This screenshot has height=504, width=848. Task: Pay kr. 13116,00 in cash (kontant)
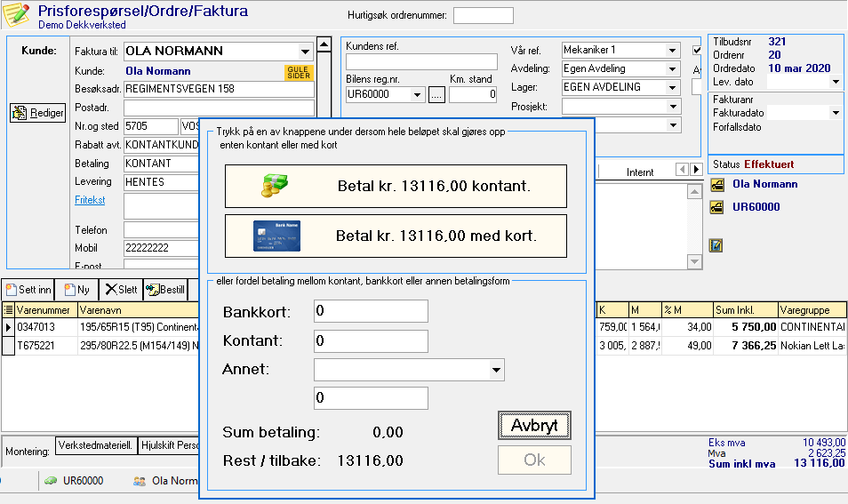click(x=396, y=186)
